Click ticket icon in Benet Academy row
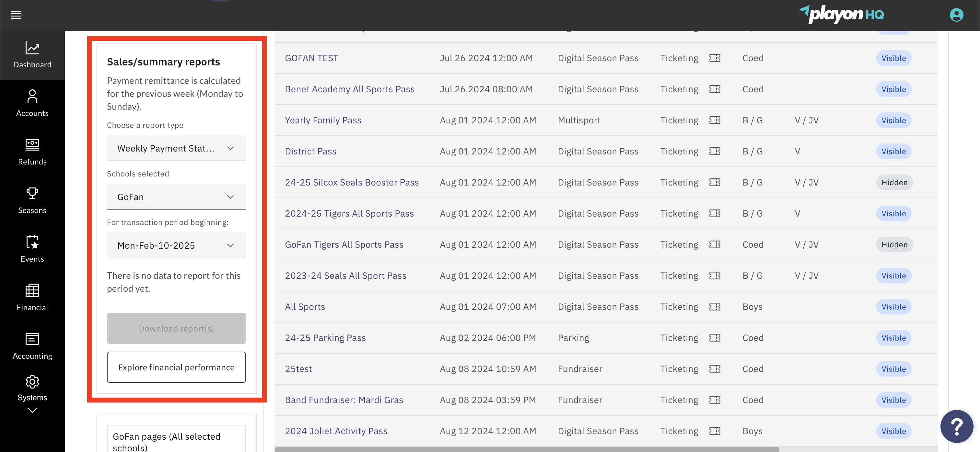The width and height of the screenshot is (980, 452). [715, 89]
